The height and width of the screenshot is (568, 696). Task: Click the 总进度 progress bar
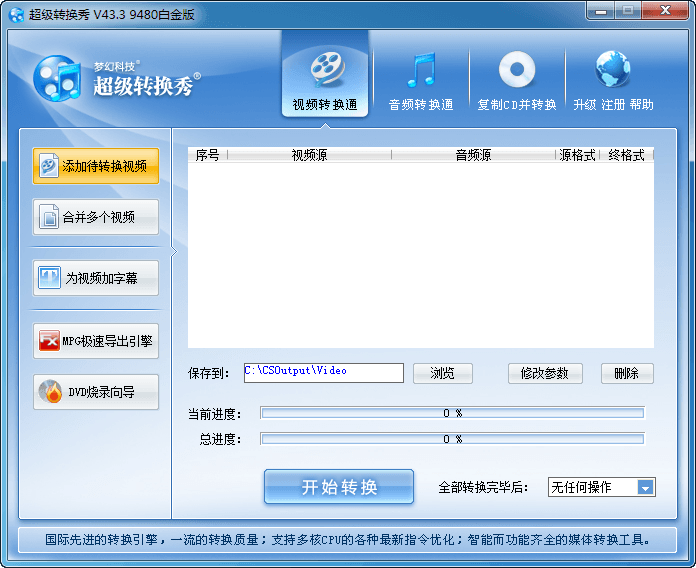pos(452,439)
